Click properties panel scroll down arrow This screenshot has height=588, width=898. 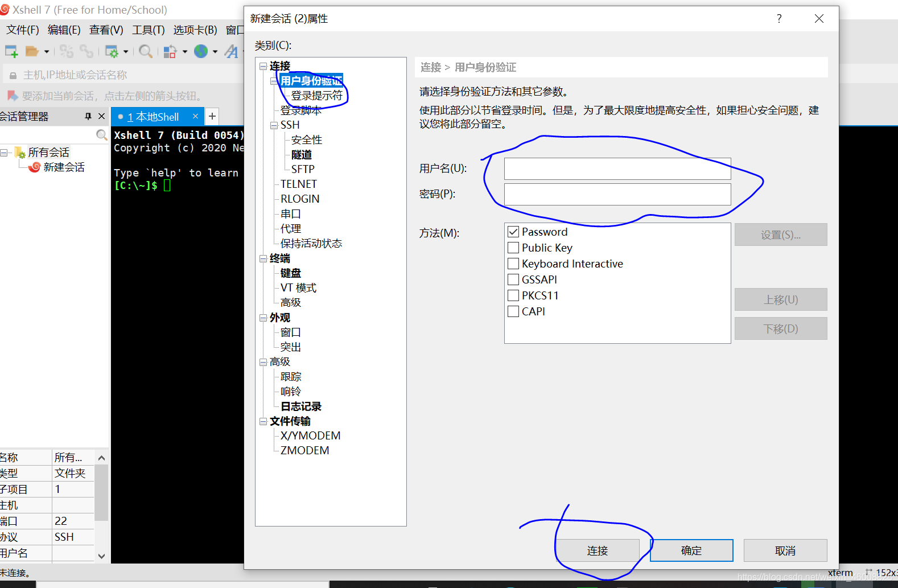[x=101, y=556]
